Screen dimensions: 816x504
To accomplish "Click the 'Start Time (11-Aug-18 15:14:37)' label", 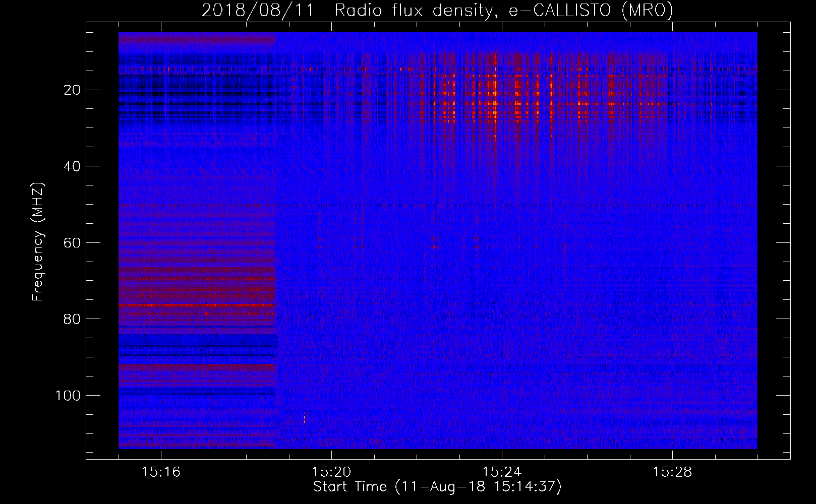I will (x=437, y=487).
